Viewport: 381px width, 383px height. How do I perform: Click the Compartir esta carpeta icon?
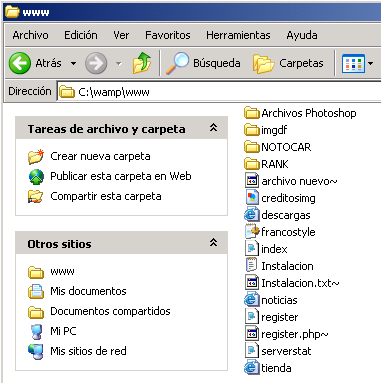[x=36, y=196]
